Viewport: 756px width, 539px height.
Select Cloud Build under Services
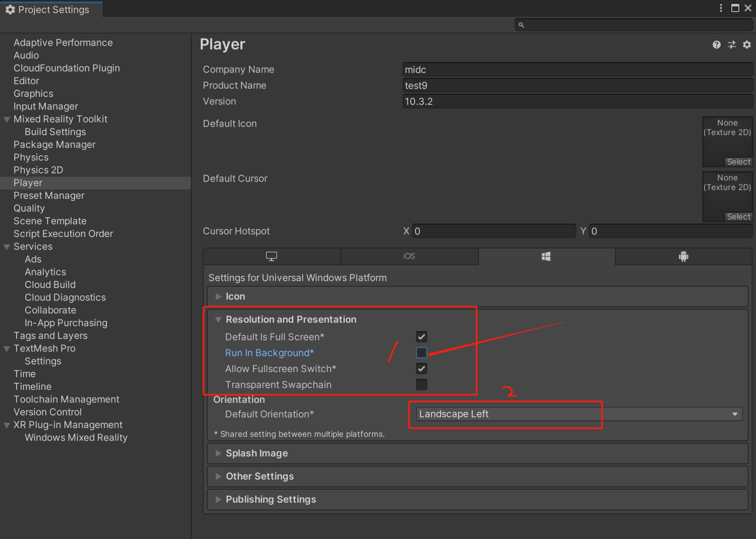click(50, 285)
